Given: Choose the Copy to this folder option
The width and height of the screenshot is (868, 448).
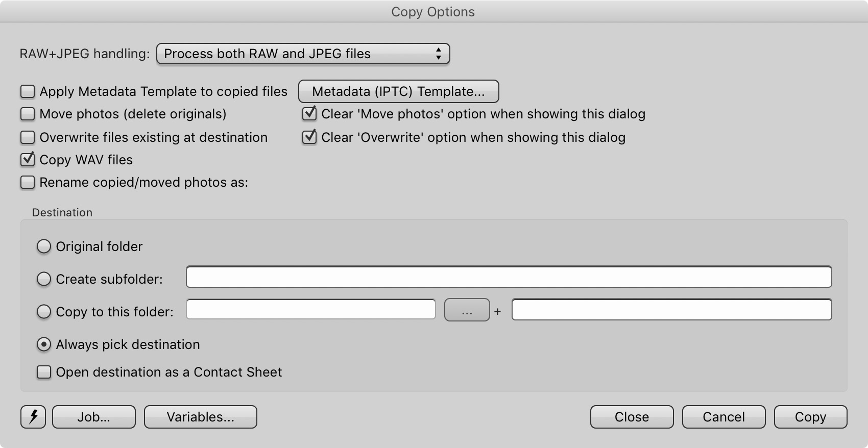Looking at the screenshot, I should [44, 312].
